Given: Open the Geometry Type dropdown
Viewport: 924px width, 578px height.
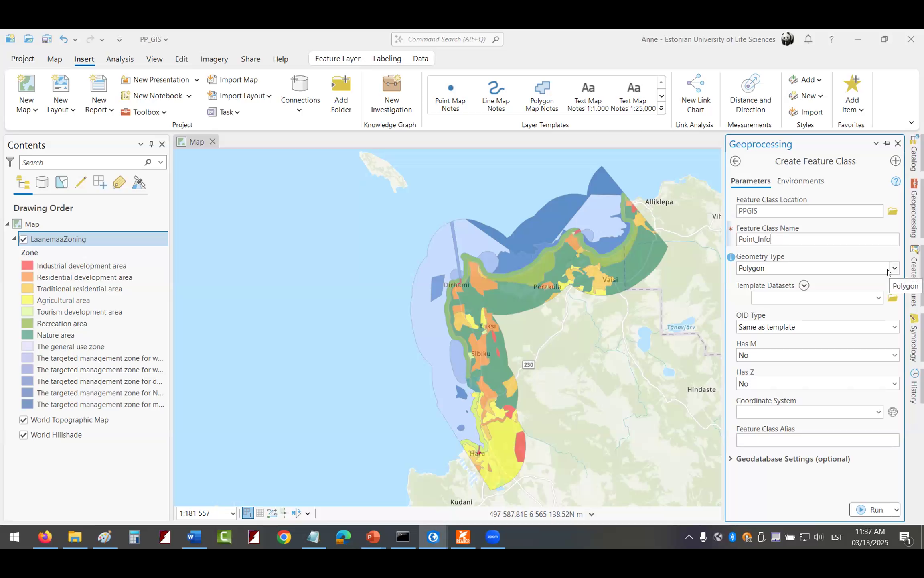Looking at the screenshot, I should coord(894,268).
